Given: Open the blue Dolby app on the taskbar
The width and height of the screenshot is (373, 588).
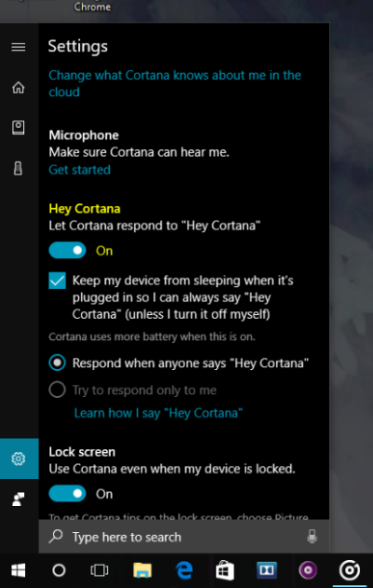Looking at the screenshot, I should pyautogui.click(x=267, y=570).
